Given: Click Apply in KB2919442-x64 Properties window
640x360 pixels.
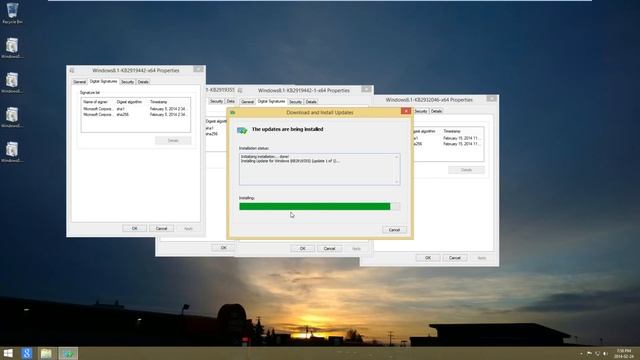Looking at the screenshot, I should coord(188,229).
